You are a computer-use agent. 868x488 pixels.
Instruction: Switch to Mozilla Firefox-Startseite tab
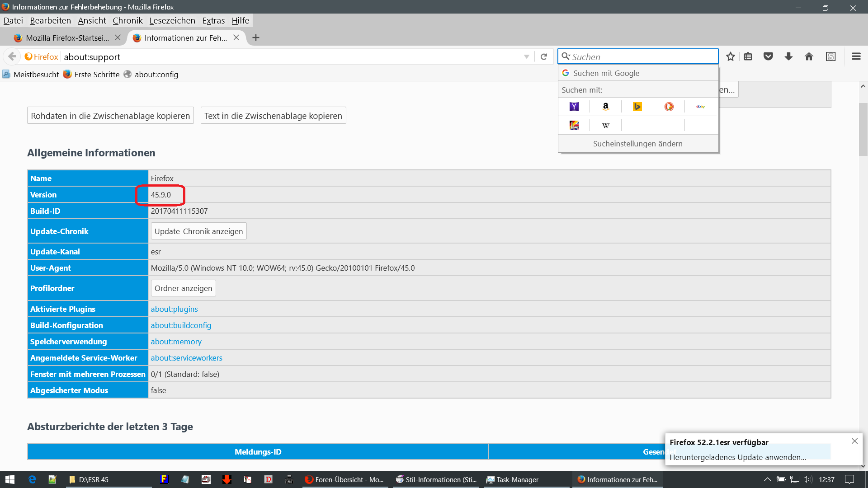click(67, 38)
